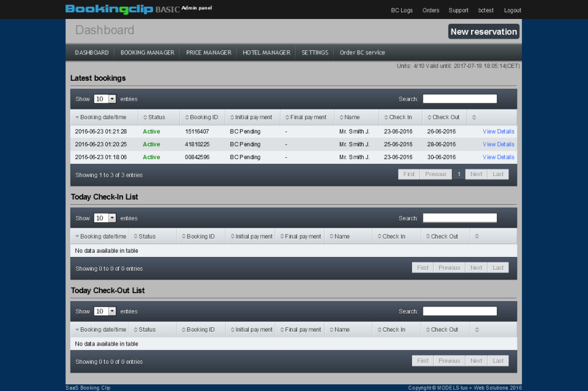Image resolution: width=588 pixels, height=391 pixels.
Task: Sort Latest bookings by Booking ID
Action: click(203, 117)
